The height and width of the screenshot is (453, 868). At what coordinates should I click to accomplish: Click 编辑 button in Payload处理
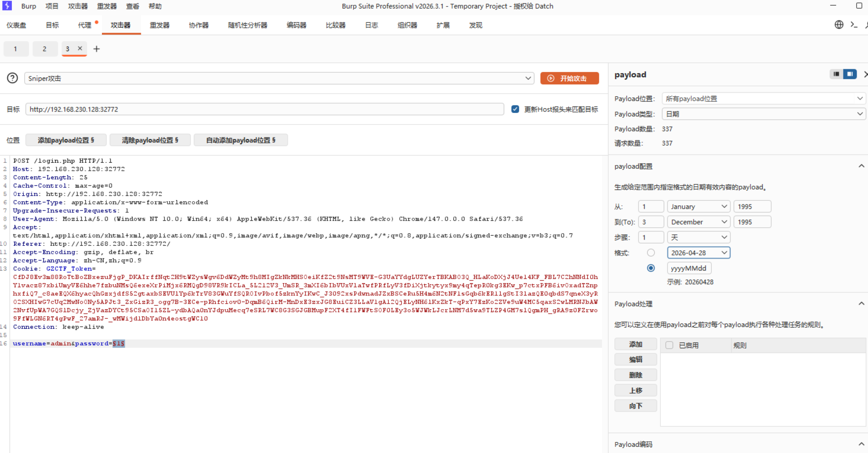pos(636,360)
